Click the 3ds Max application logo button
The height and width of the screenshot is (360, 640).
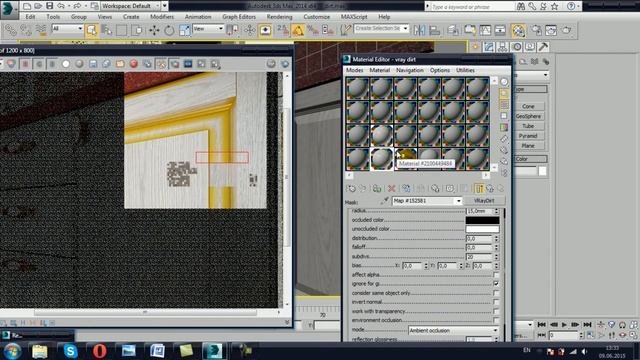[9, 9]
